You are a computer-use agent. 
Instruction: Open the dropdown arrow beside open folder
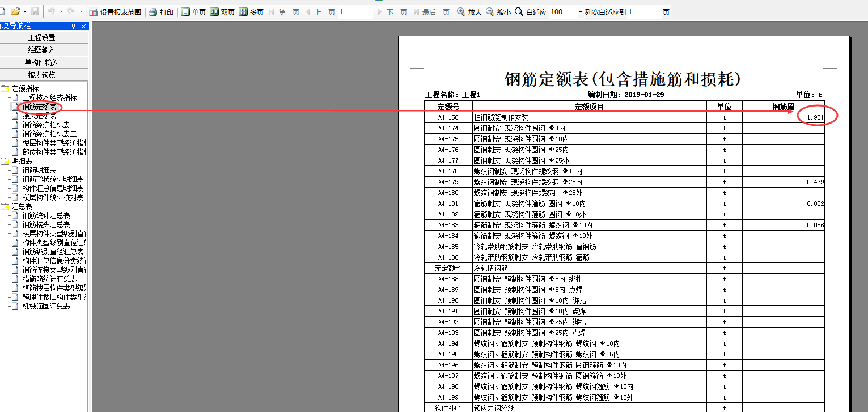pyautogui.click(x=25, y=12)
